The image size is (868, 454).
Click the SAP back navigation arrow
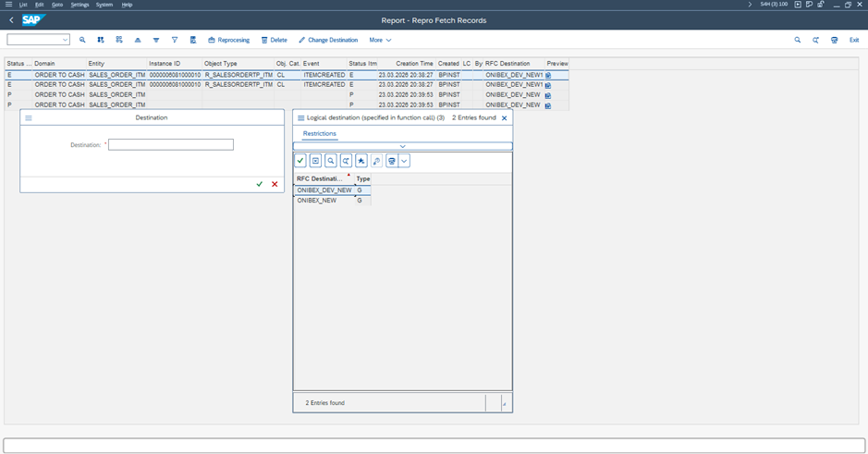[11, 20]
